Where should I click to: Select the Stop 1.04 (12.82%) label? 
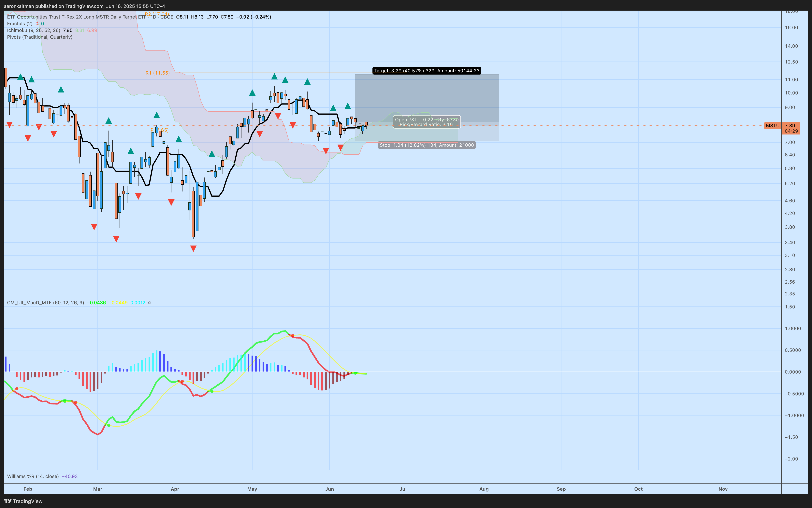pyautogui.click(x=427, y=145)
